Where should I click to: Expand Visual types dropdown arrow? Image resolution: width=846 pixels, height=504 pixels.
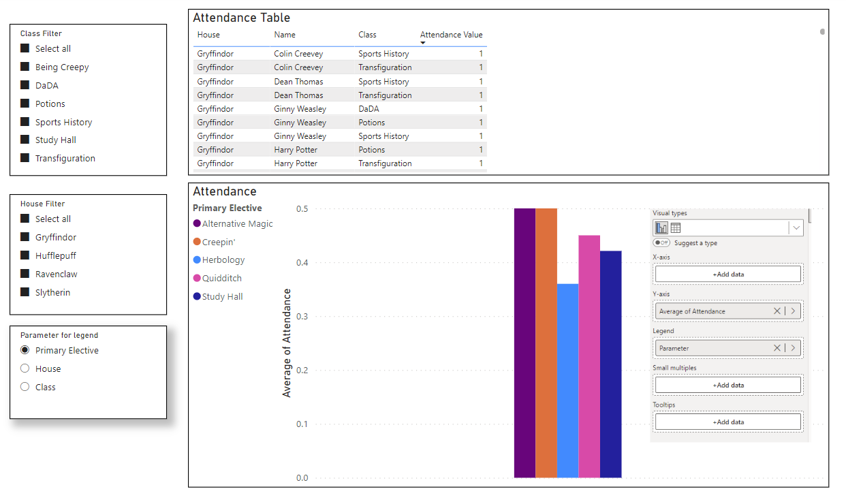pos(796,228)
